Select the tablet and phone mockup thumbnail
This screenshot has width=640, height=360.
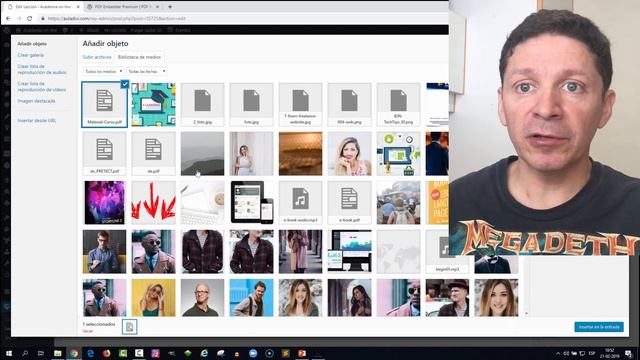(x=251, y=202)
